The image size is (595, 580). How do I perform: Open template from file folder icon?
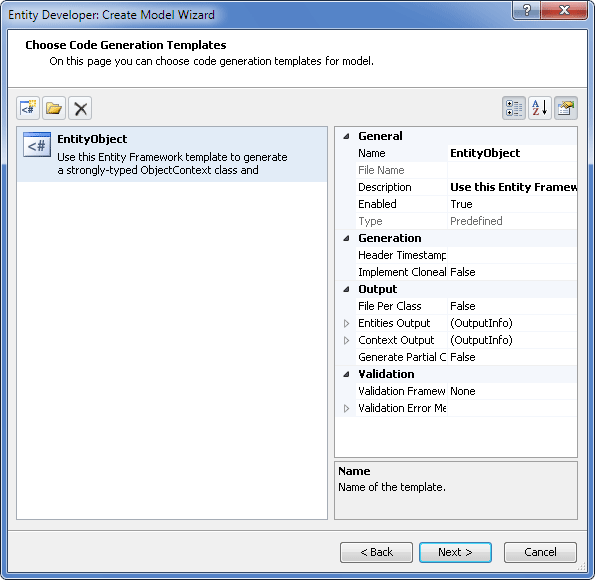pyautogui.click(x=54, y=108)
